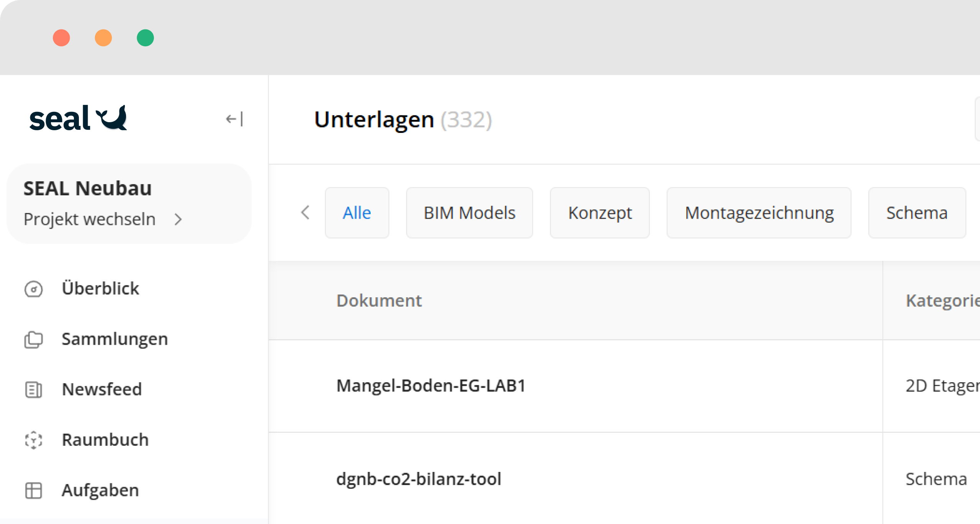This screenshot has height=524, width=980.
Task: Select the Alle filter tab
Action: click(x=357, y=213)
